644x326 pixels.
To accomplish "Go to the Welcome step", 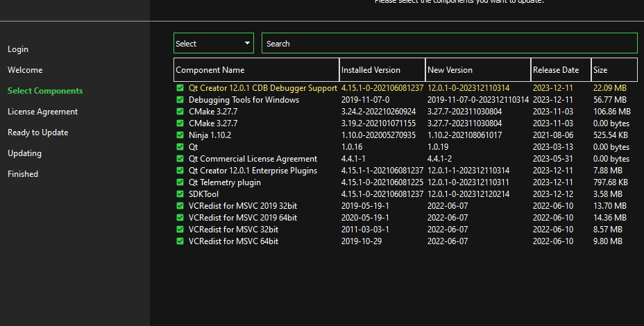I will point(25,70).
